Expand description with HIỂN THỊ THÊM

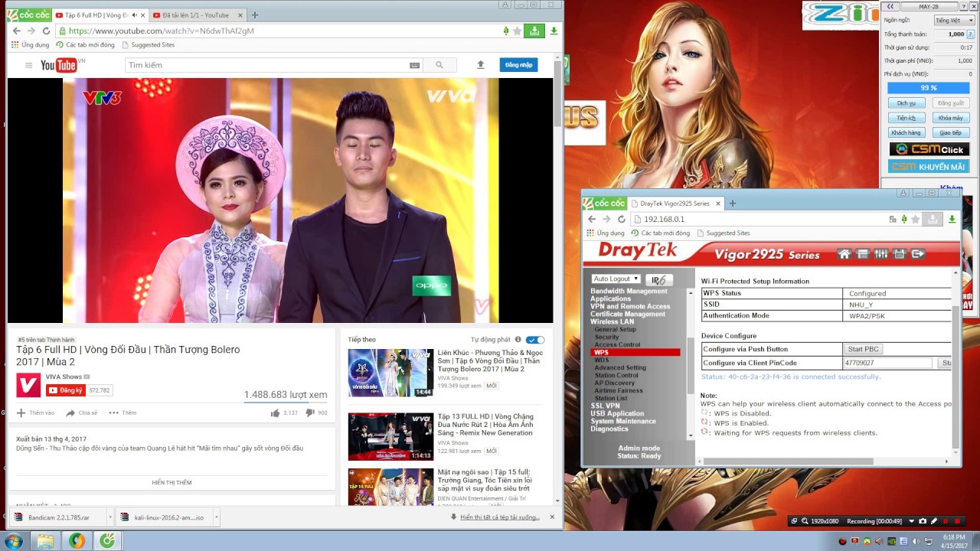pos(171,483)
